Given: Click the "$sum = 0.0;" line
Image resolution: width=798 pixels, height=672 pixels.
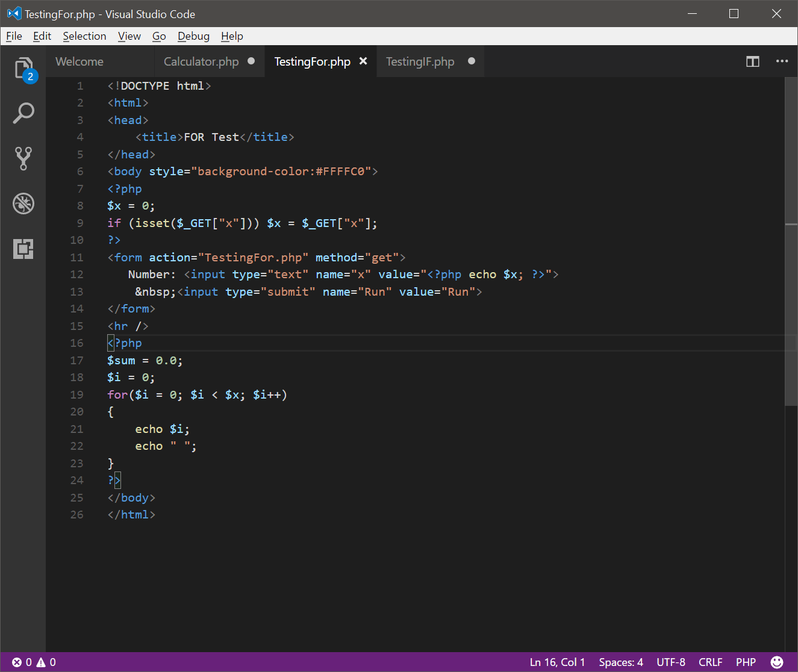Looking at the screenshot, I should [145, 361].
